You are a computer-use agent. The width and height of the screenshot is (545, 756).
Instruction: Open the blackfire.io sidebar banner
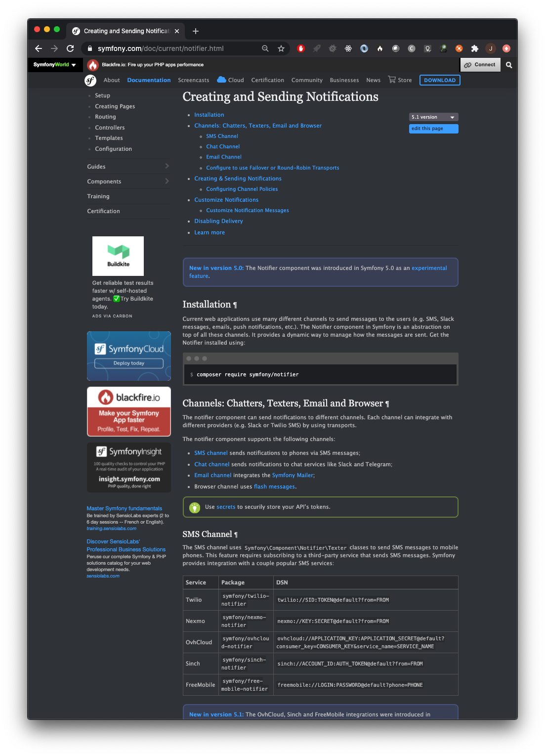click(x=129, y=411)
